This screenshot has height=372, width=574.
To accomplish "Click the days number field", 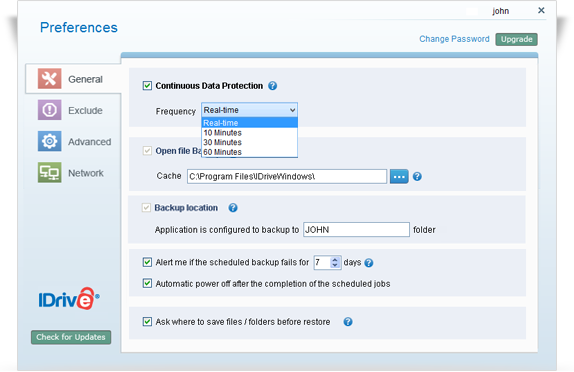I will 322,263.
